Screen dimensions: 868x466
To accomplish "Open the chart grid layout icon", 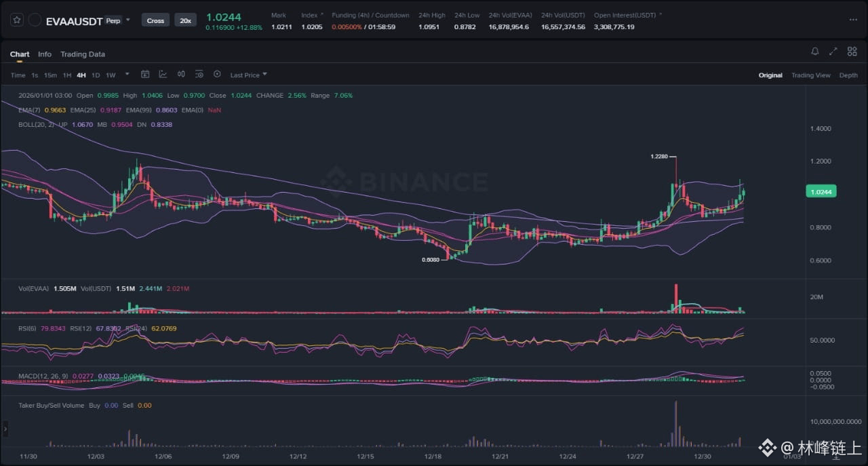I will coord(852,52).
